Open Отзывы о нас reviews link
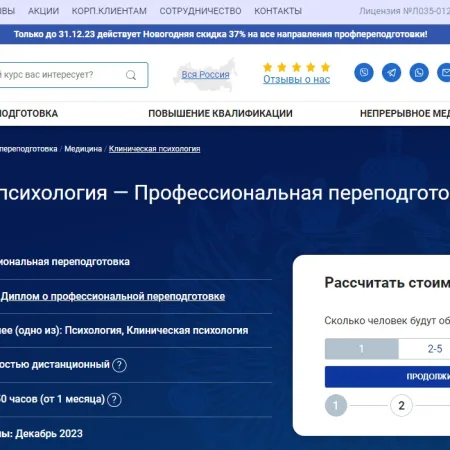Image resolution: width=450 pixels, height=450 pixels. (297, 80)
